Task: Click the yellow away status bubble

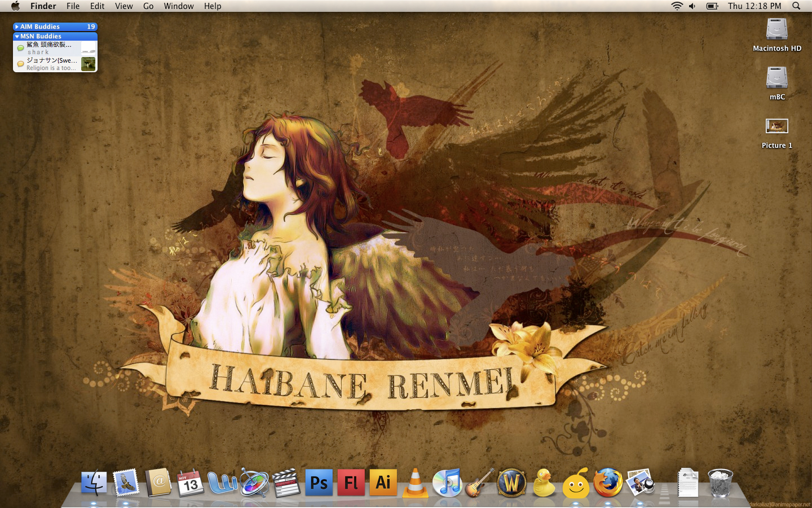Action: (x=20, y=64)
